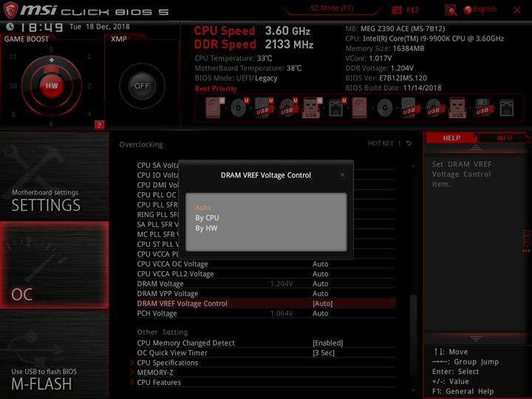
Task: Click the F12 screenshot label
Action: point(412,10)
